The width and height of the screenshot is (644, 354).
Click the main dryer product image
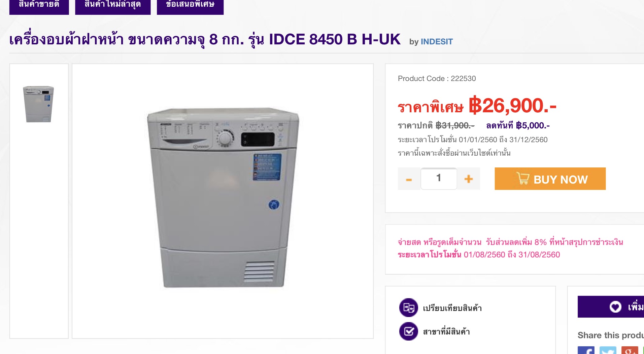(223, 198)
